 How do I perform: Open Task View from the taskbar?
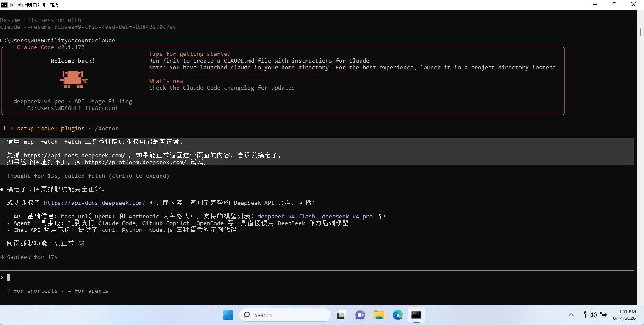pos(341,315)
